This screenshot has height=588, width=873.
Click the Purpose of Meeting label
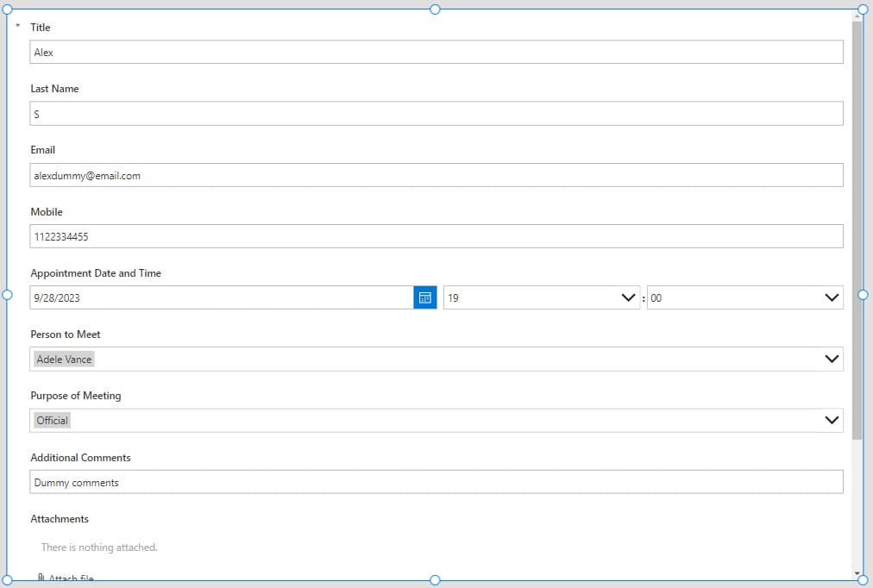(x=76, y=396)
